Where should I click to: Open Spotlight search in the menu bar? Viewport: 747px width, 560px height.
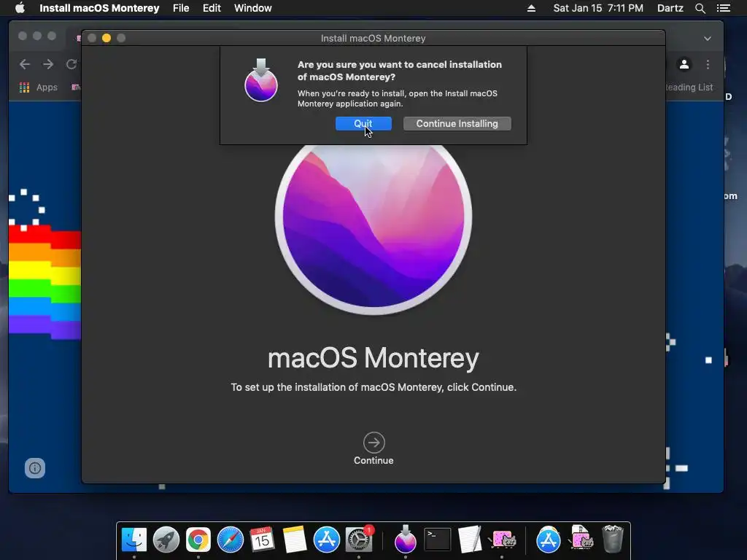pyautogui.click(x=700, y=8)
